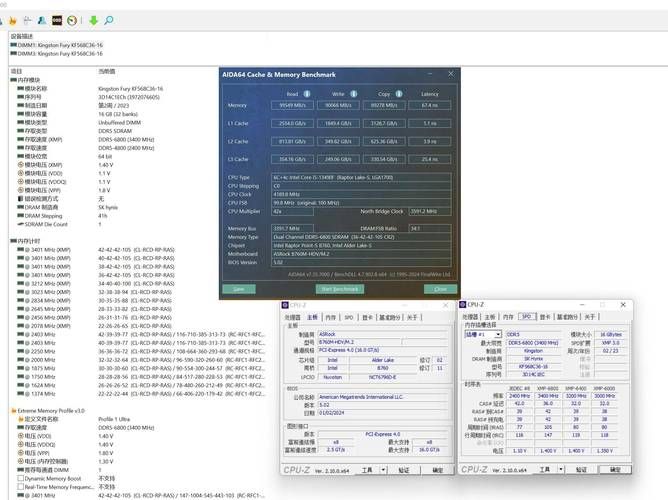The image size is (668, 500).
Task: Switch to SPD tab in left CPU-Z
Action: [349, 317]
